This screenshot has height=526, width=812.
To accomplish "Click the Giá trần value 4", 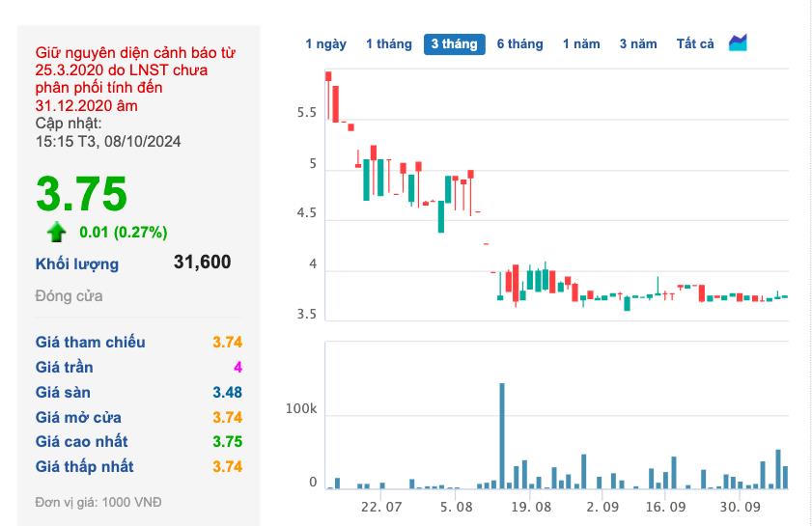I will point(238,368).
